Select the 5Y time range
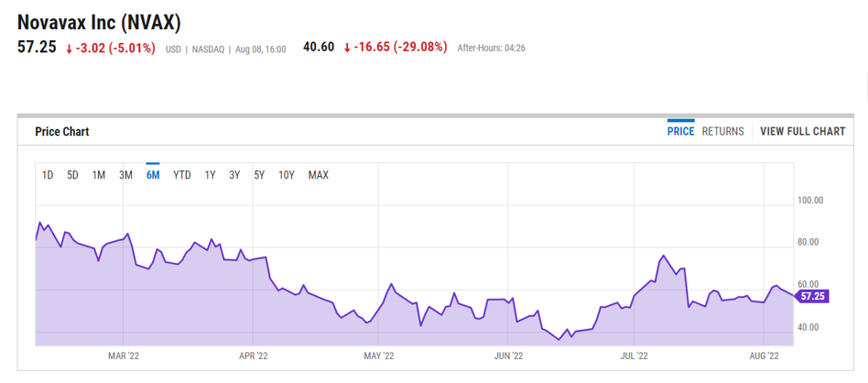 tap(260, 175)
